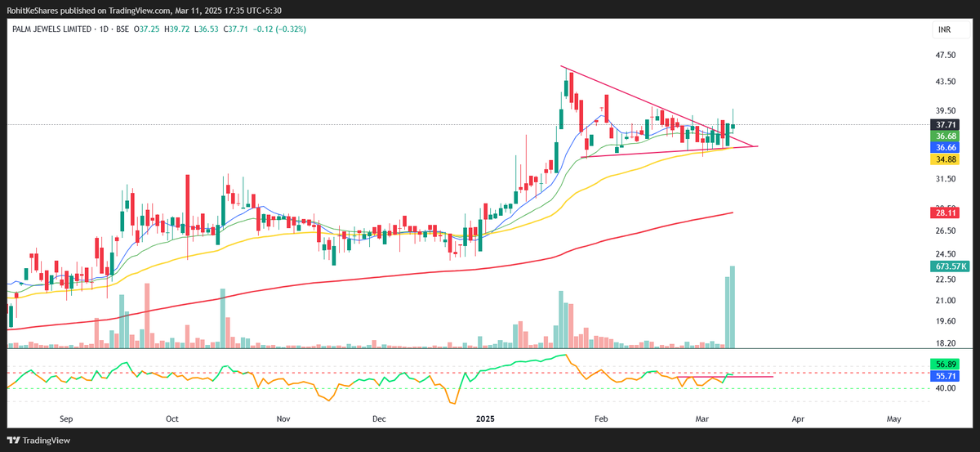Click the May label on time axis

893,418
